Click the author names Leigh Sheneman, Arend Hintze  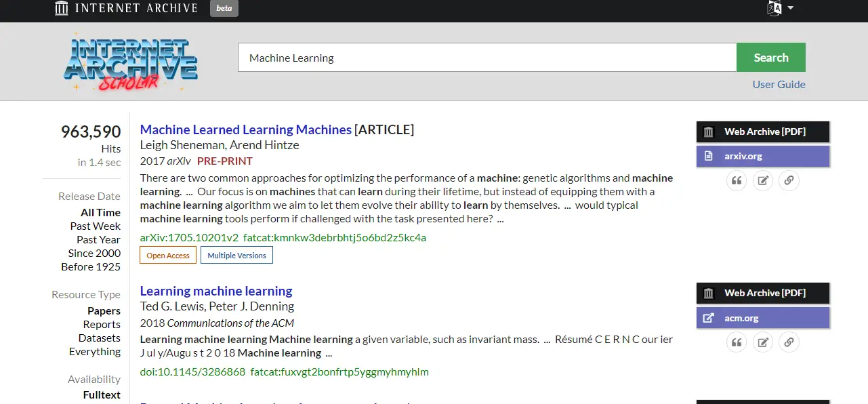220,145
